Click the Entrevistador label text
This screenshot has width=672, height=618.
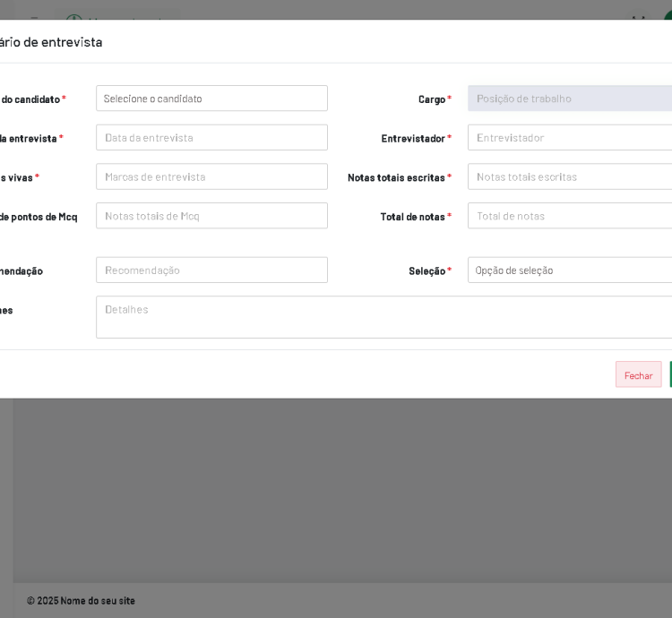tap(413, 139)
